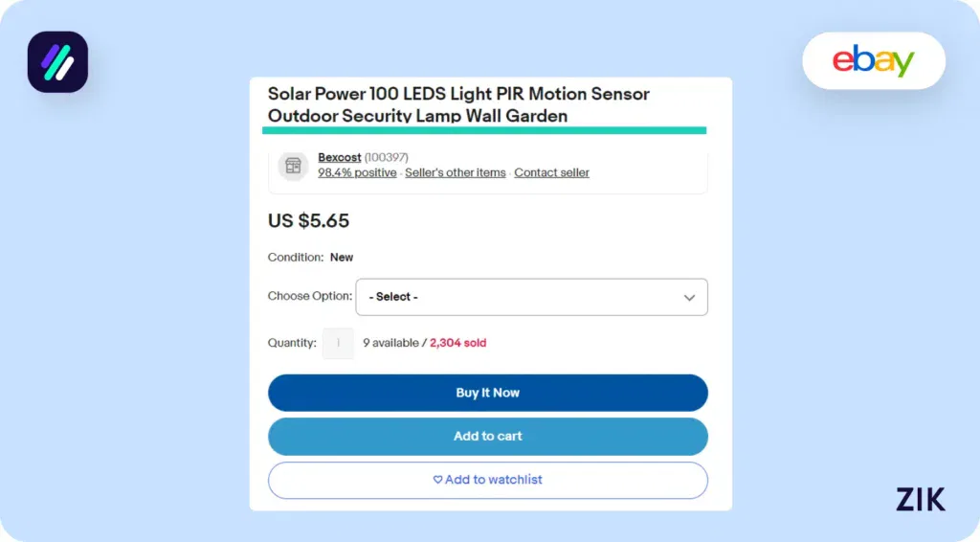Click into the Quantity input field

[x=338, y=343]
